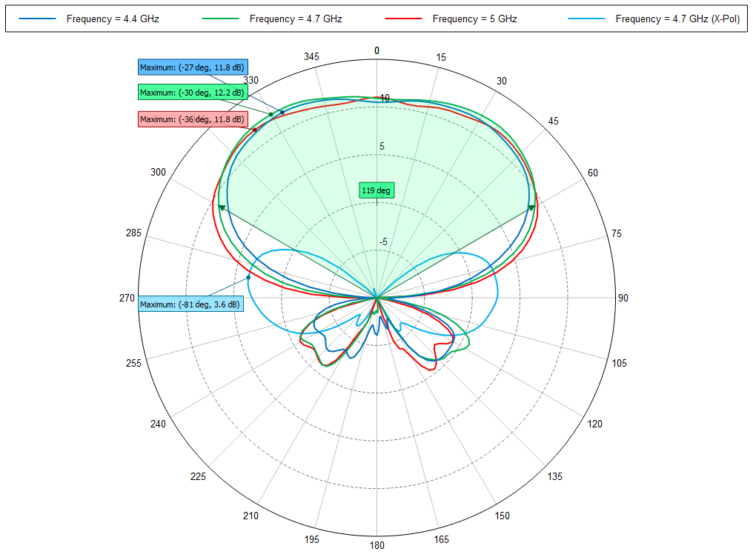Click the blue line sample for 4.4 GHz legend entry

pos(38,19)
